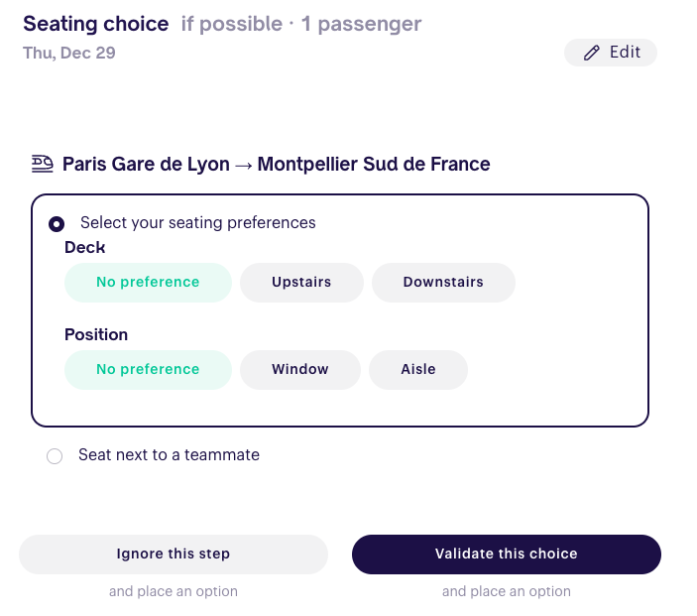This screenshot has width=697, height=616.
Task: Click the Paris to Montpellier route title
Action: coord(276,165)
